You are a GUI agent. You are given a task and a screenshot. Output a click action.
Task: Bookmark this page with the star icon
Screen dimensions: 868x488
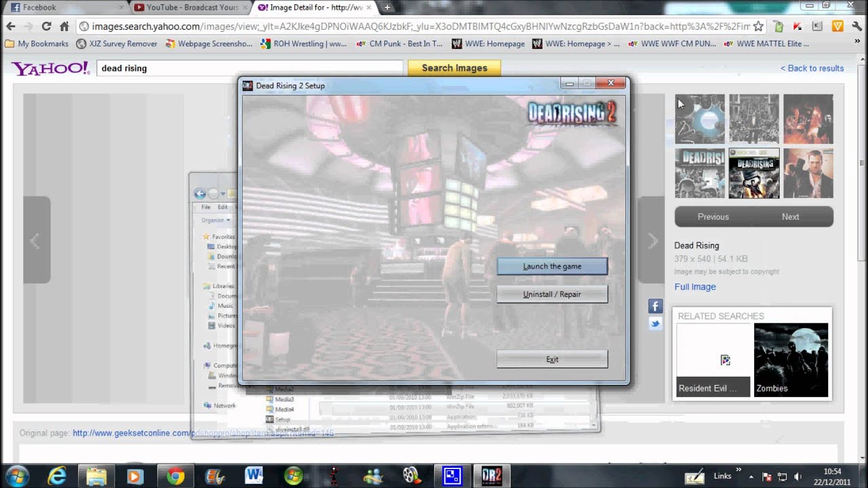pyautogui.click(x=758, y=26)
